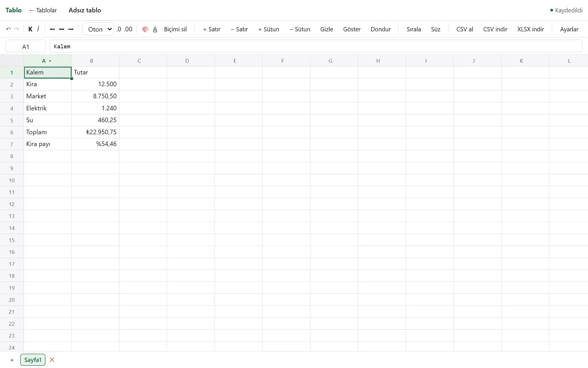The image size is (588, 368).
Task: Click the Tablo app logo
Action: [x=13, y=10]
